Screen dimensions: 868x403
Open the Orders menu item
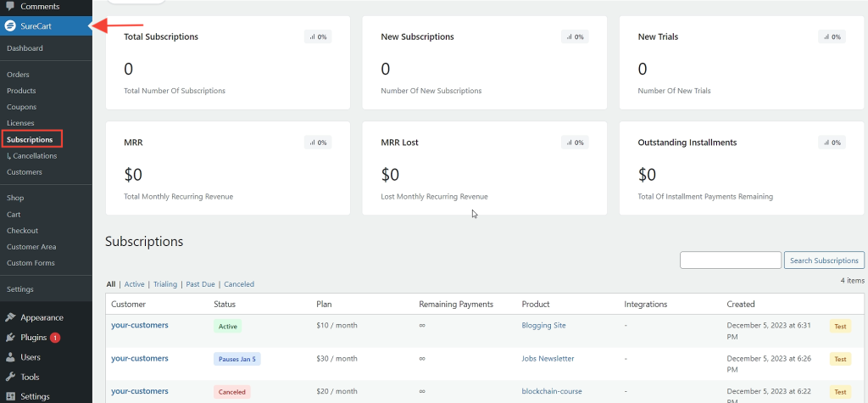(18, 75)
